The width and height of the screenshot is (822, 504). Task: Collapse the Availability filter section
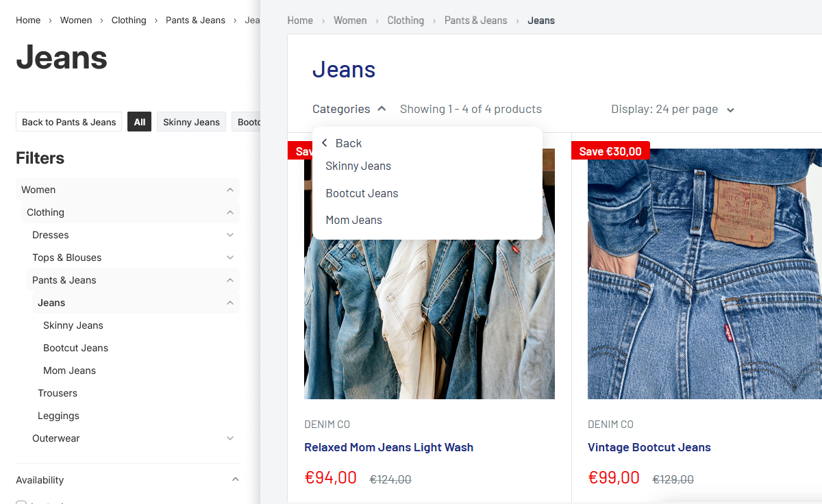coord(235,480)
